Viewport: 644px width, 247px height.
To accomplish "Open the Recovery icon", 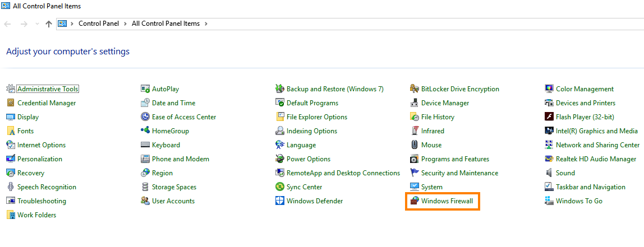I will click(x=11, y=173).
